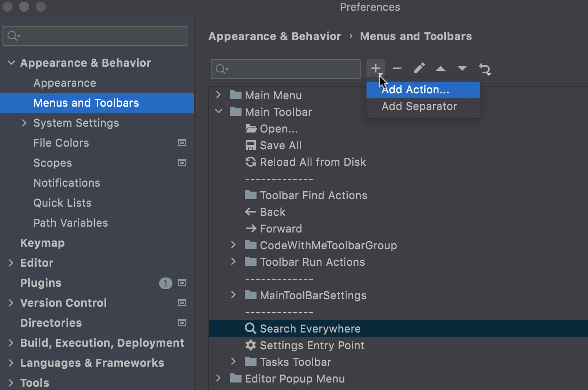Choose Add Action... from the popup
The width and height of the screenshot is (588, 390).
423,90
